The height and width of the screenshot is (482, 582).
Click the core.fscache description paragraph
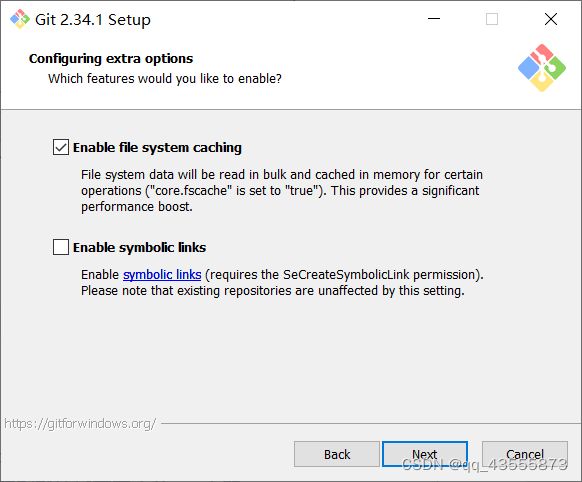point(282,190)
